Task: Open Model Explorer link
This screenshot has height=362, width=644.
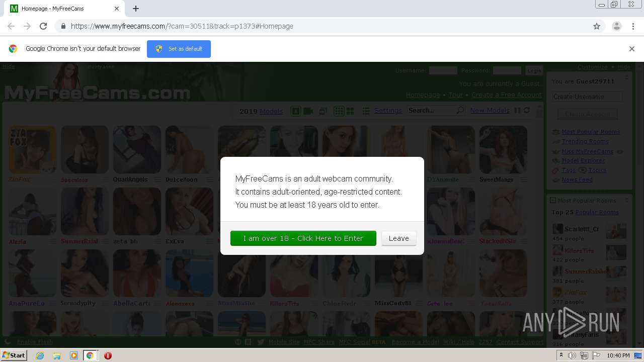Action: coord(583,160)
